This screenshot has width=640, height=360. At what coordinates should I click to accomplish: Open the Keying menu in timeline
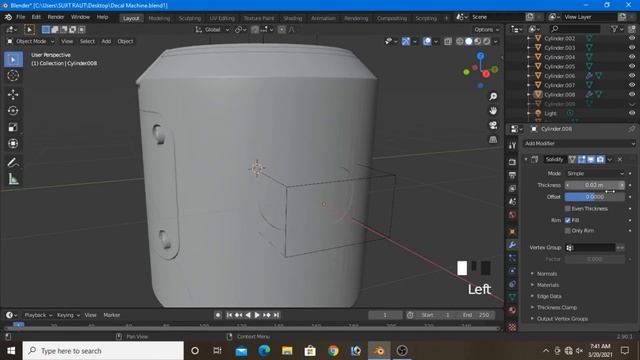68,315
